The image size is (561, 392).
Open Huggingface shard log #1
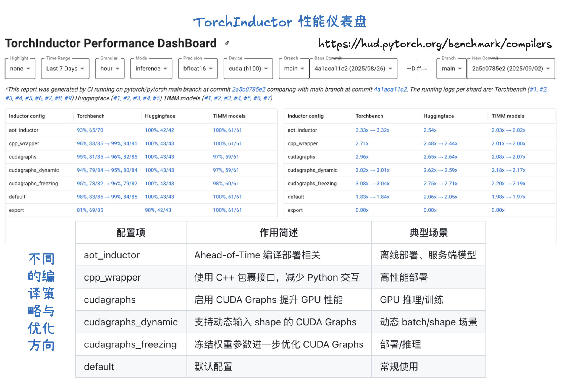(x=117, y=98)
